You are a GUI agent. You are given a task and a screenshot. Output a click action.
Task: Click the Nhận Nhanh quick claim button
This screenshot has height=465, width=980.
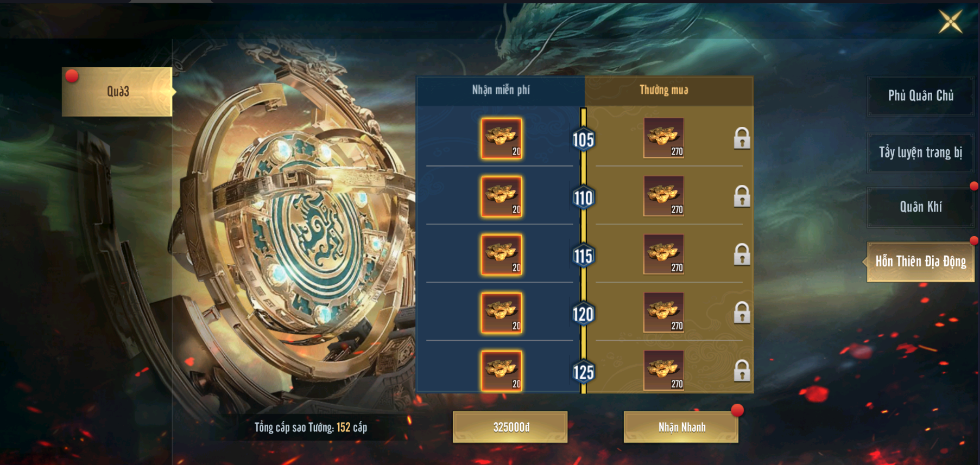click(x=681, y=427)
